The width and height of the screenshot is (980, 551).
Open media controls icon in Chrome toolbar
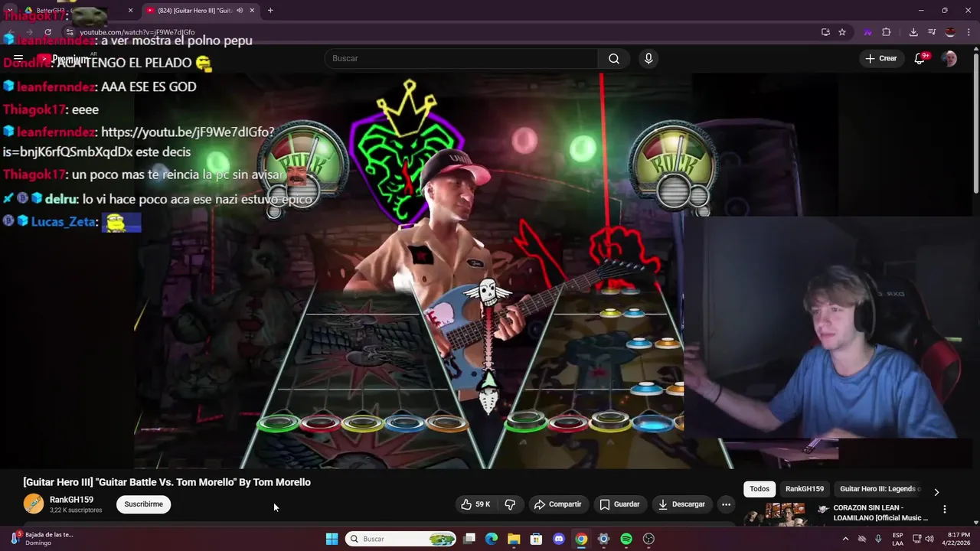click(x=932, y=32)
